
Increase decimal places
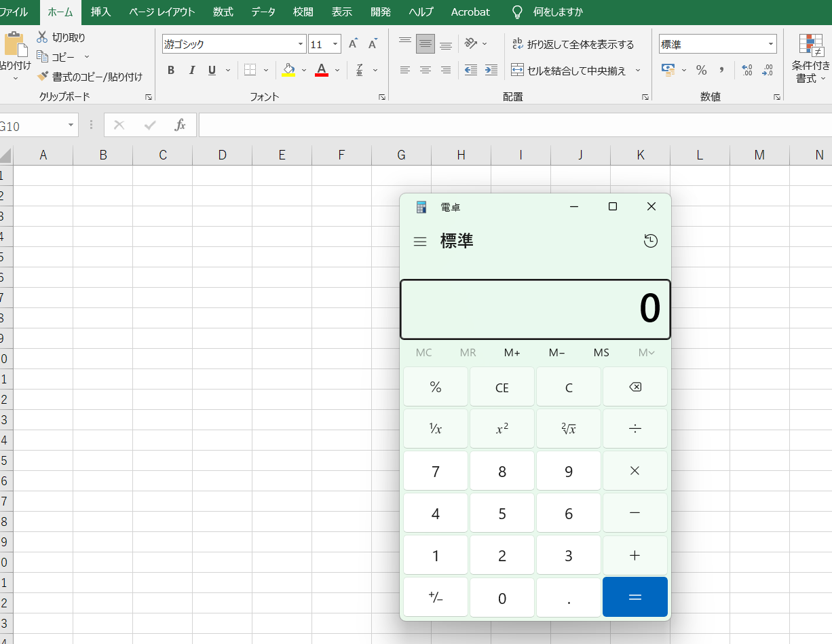click(747, 70)
